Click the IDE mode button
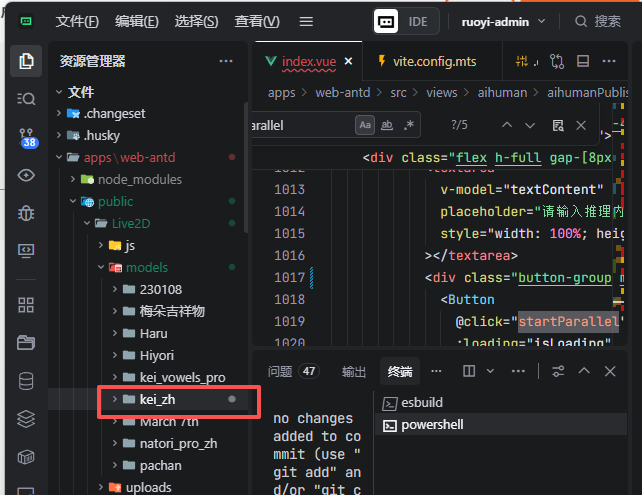The image size is (642, 495). (403, 21)
